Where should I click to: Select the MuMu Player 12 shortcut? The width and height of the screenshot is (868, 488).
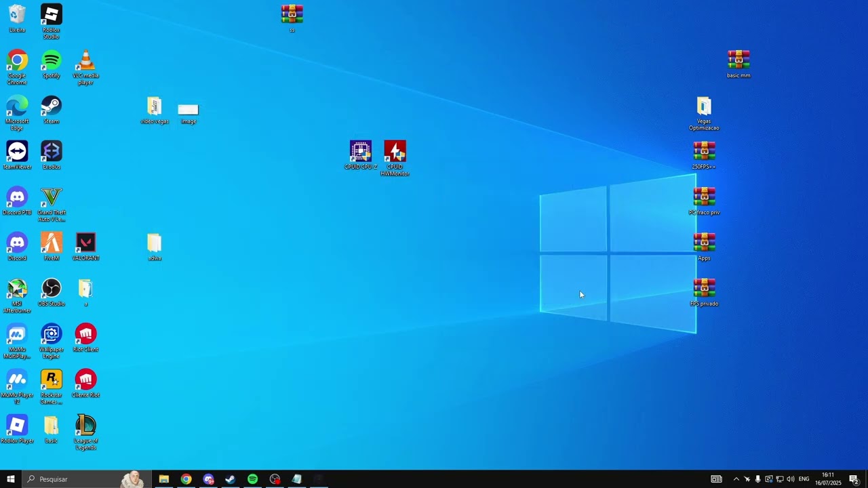click(17, 386)
